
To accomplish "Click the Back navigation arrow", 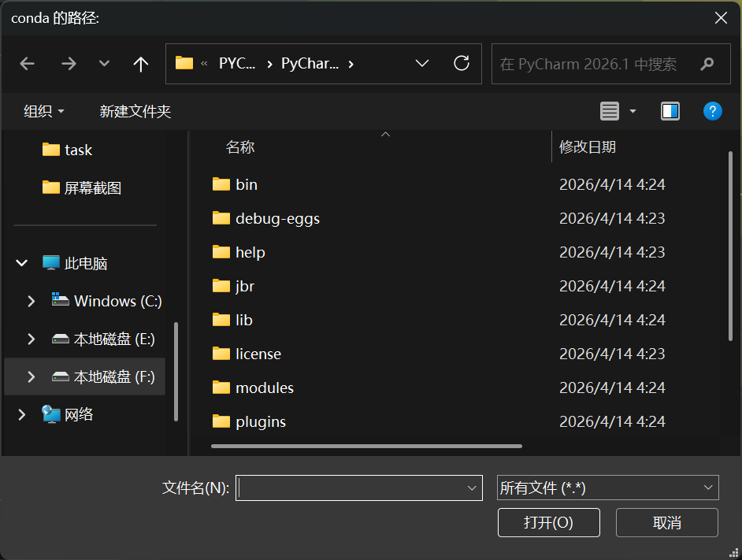I will click(28, 64).
